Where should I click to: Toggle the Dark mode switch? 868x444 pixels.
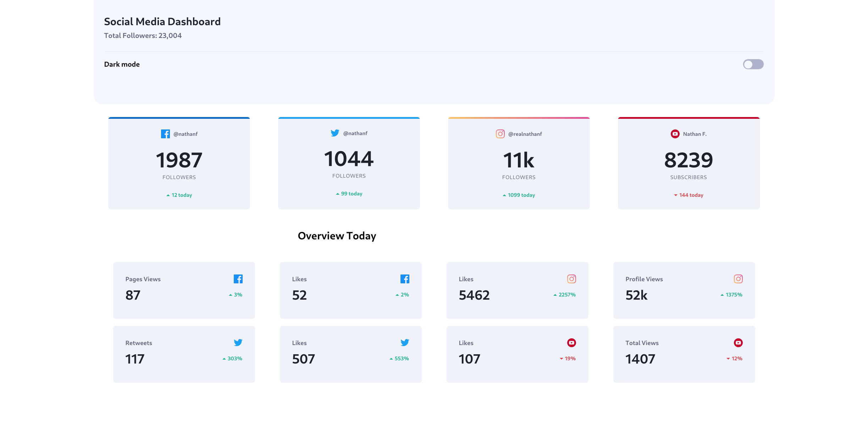tap(753, 64)
